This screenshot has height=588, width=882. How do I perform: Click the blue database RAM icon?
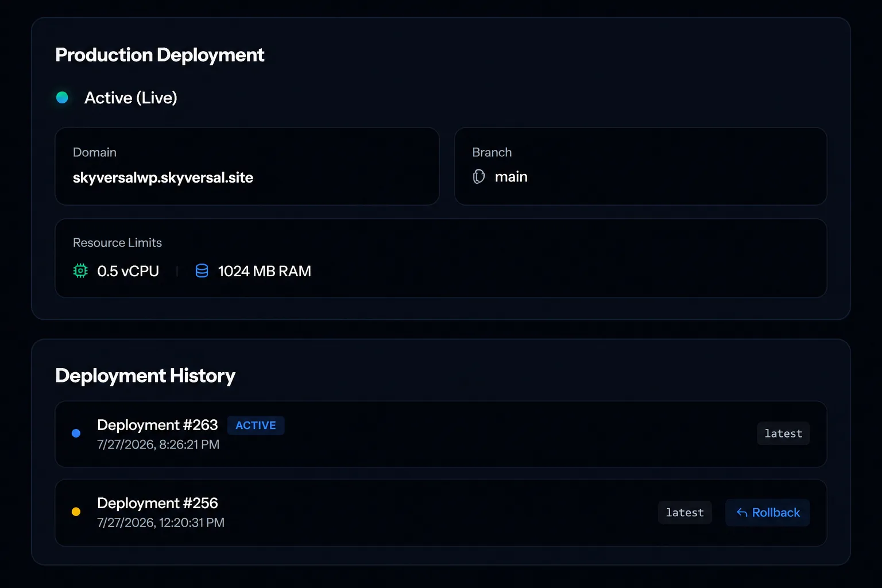coord(202,271)
